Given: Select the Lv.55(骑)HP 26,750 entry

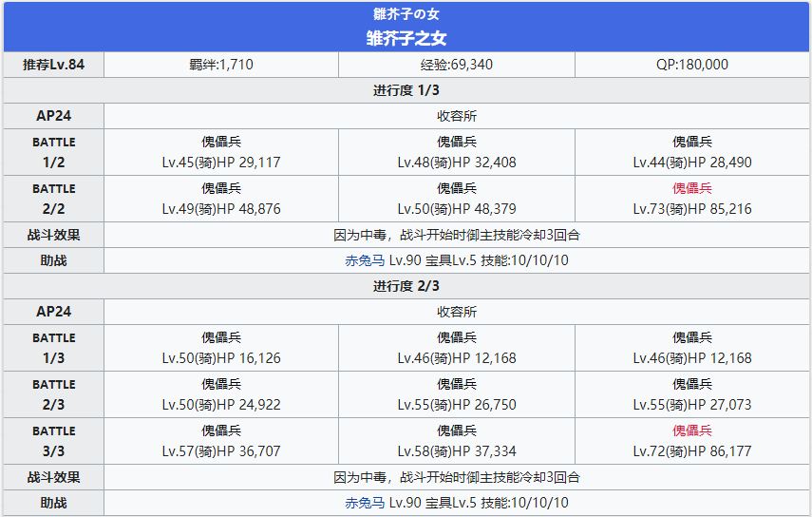Looking at the screenshot, I should pyautogui.click(x=457, y=405).
